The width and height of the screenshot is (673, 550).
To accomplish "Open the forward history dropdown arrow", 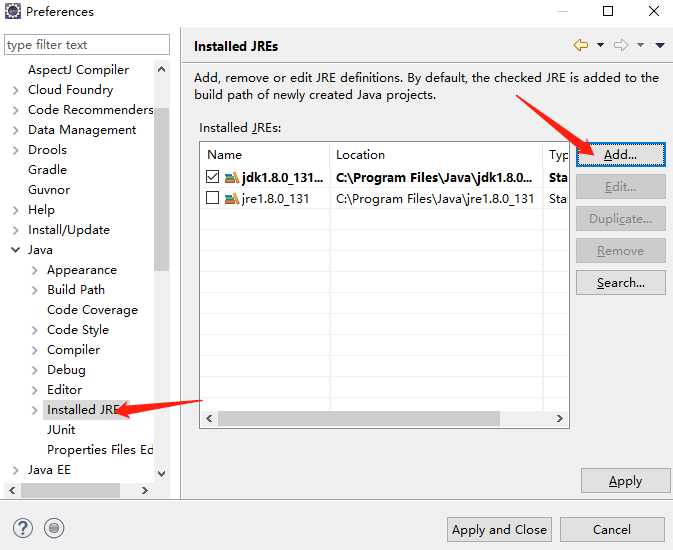I will (640, 45).
